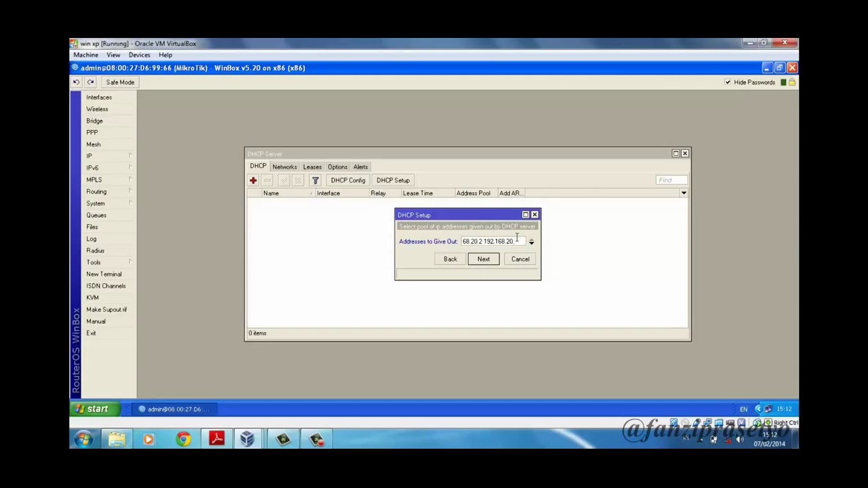Switch to VirtualBox taskbar icon

[248, 439]
